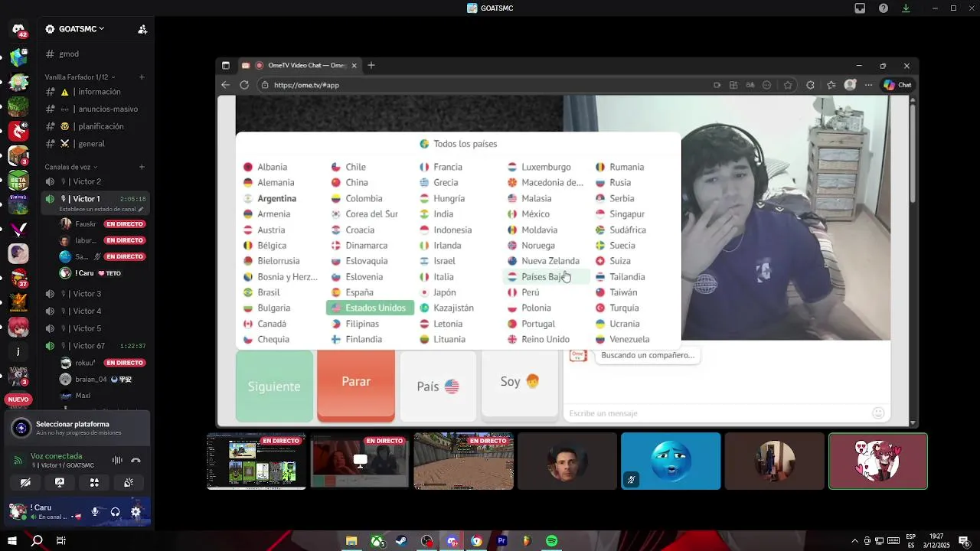Click the Siguiente button
This screenshot has width=980, height=551.
(274, 386)
